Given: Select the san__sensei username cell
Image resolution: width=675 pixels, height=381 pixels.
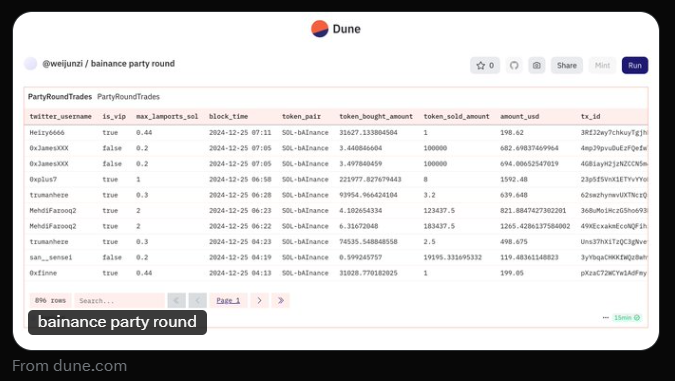Looking at the screenshot, I should 51,257.
